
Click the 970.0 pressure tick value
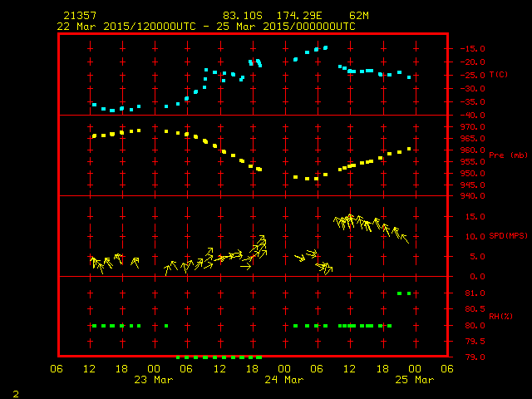click(475, 127)
